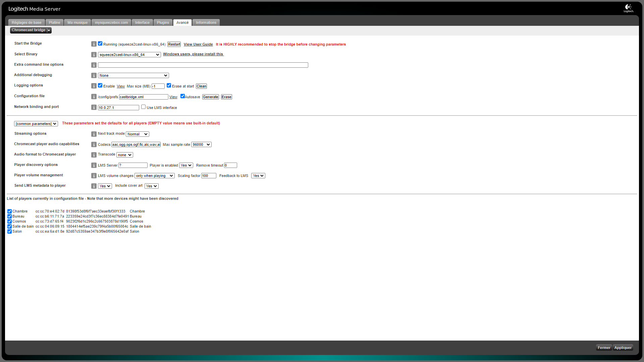Open the logging View link
The image size is (644, 362).
tap(121, 86)
